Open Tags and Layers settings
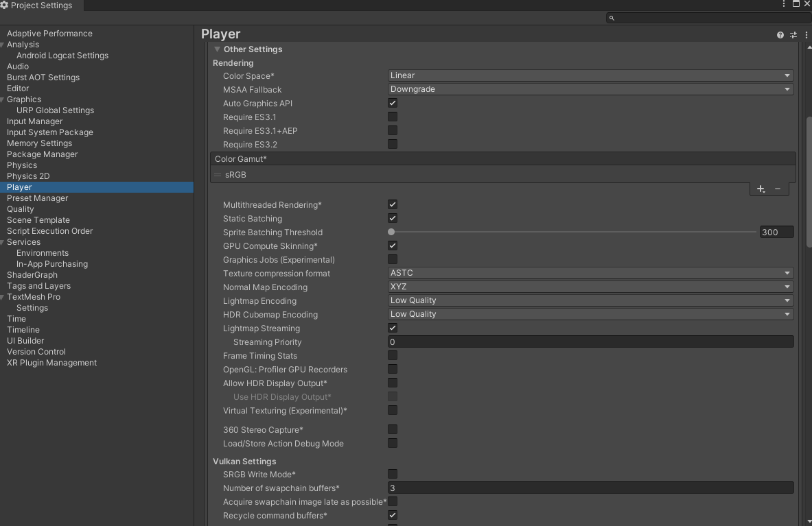This screenshot has height=526, width=812. [x=38, y=286]
